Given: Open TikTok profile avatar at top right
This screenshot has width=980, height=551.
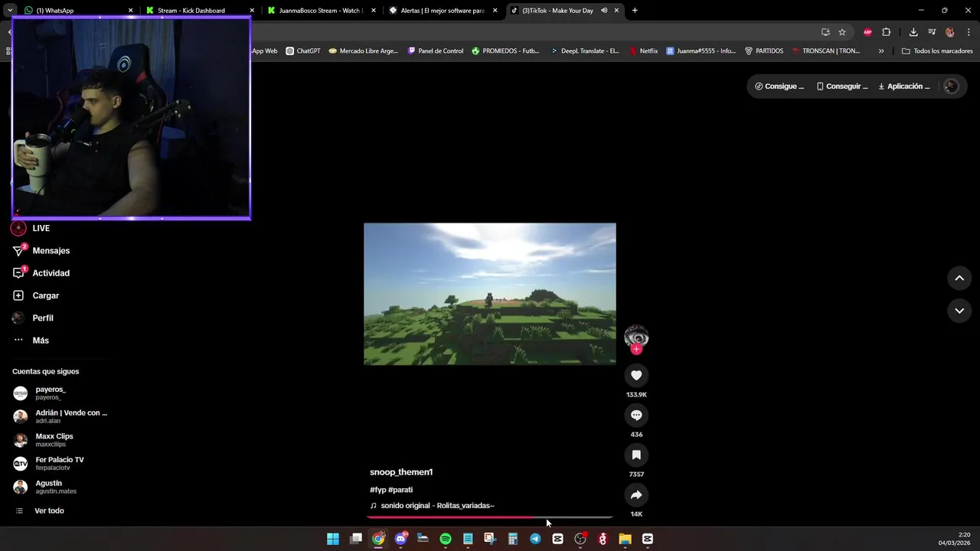Looking at the screenshot, I should tap(951, 86).
